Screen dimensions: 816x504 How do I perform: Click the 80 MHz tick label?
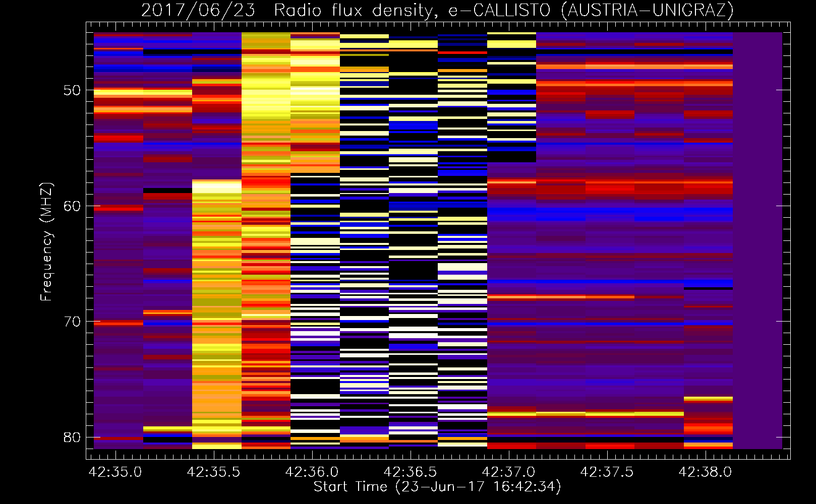[72, 437]
